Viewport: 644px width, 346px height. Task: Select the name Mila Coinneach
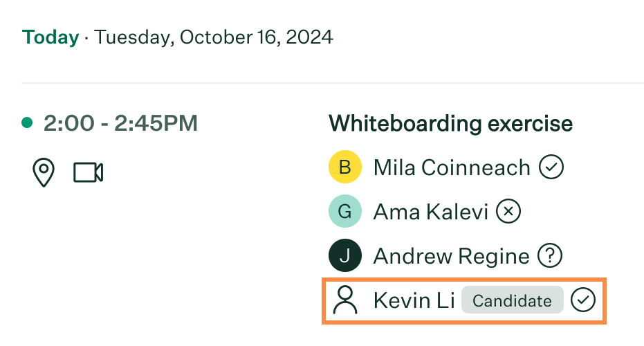click(x=452, y=167)
